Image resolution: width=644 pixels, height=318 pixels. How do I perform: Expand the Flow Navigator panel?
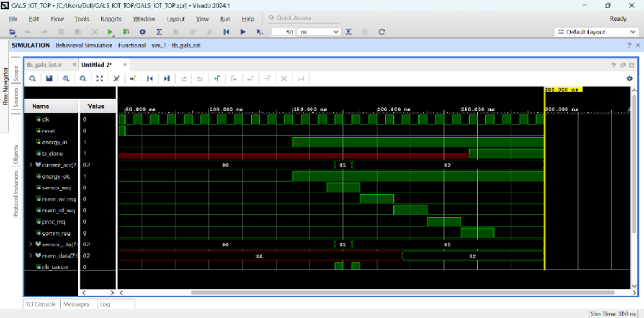[x=5, y=87]
